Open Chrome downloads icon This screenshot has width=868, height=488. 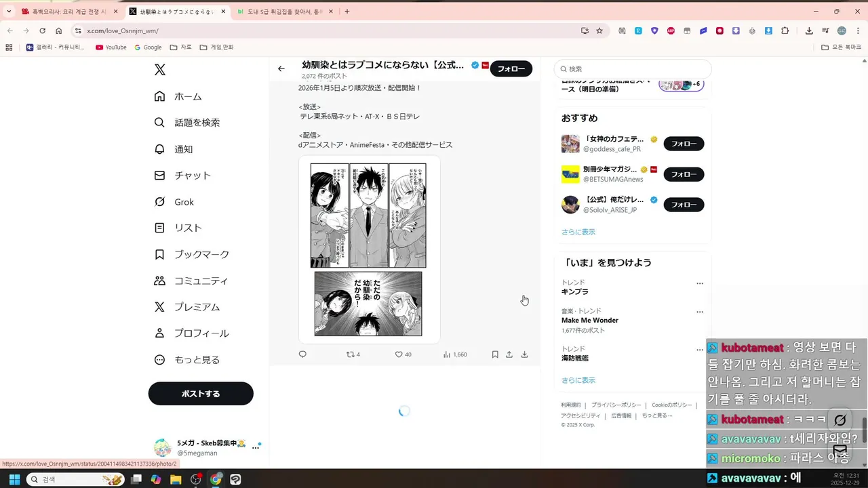click(809, 30)
